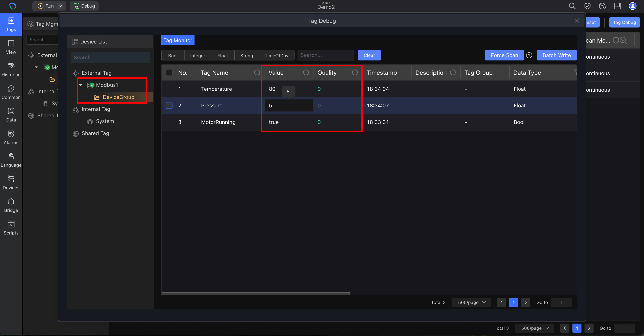Focus the Device List search field
Viewport: 644px width, 336px height.
click(x=110, y=57)
